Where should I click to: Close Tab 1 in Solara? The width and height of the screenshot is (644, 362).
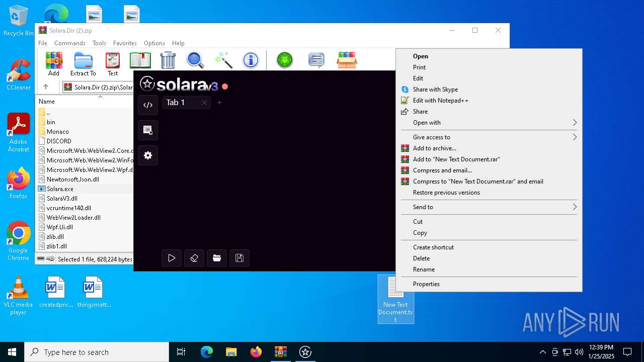[x=204, y=103]
